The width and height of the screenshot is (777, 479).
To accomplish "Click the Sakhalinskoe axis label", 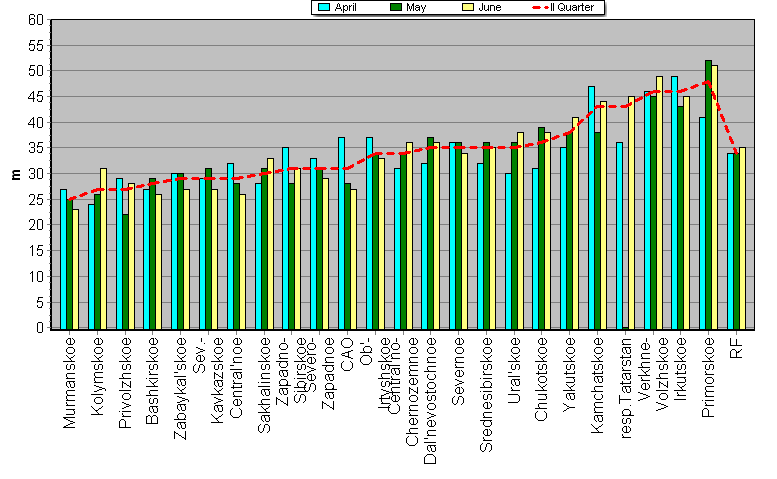I will [265, 385].
